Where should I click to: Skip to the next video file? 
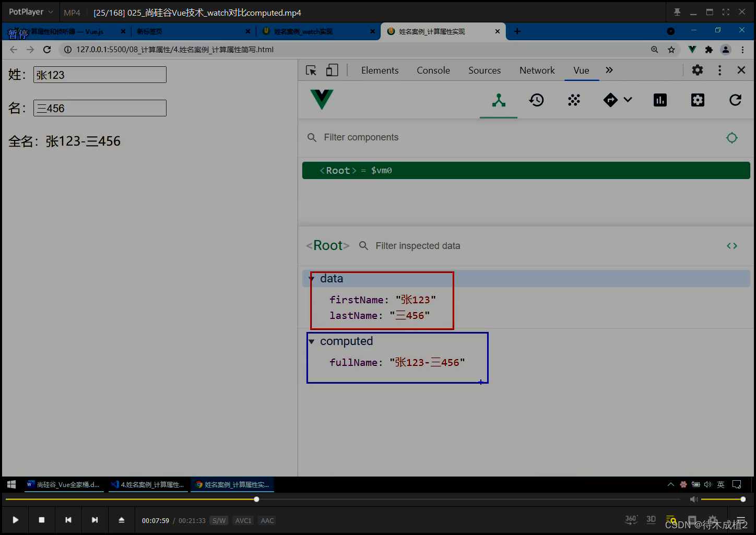[x=95, y=520]
